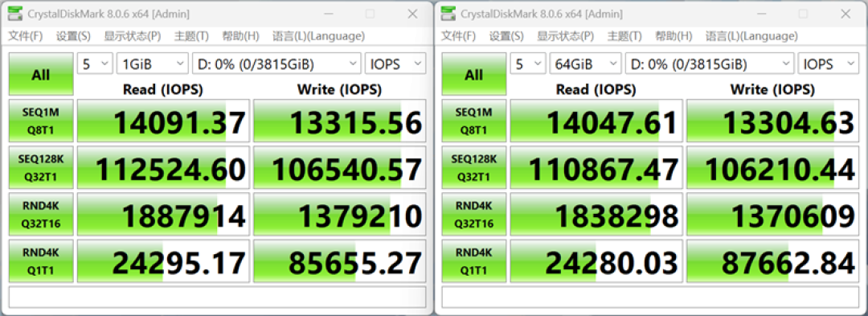
Task: Click Write (IOPS) header in right window
Action: (x=772, y=89)
